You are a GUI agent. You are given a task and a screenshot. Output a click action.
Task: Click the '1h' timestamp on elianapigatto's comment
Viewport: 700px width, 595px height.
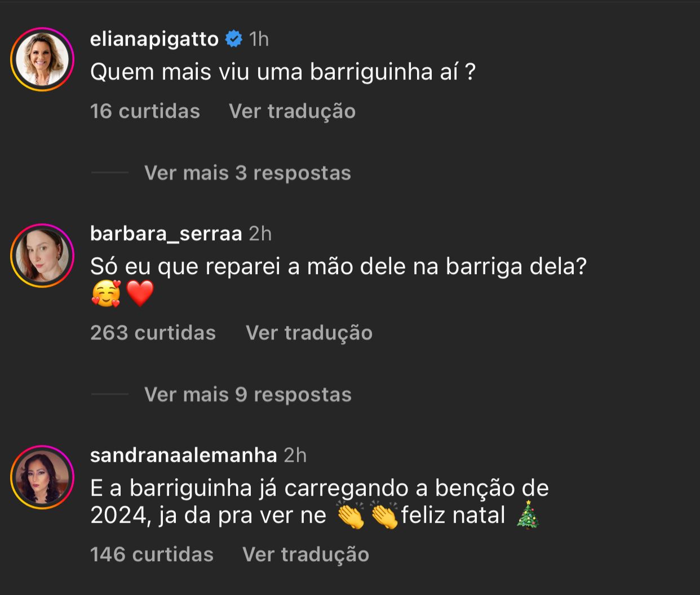pos(260,38)
